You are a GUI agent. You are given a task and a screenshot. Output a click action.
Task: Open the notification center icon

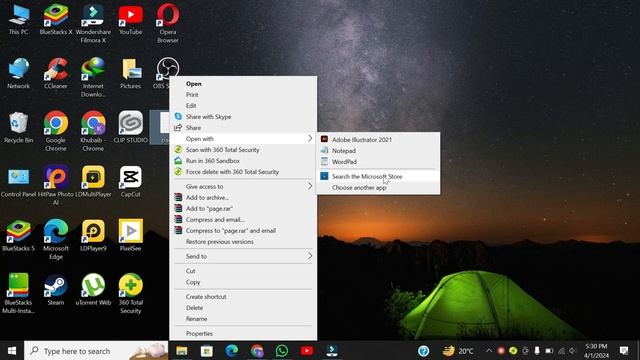click(x=624, y=351)
